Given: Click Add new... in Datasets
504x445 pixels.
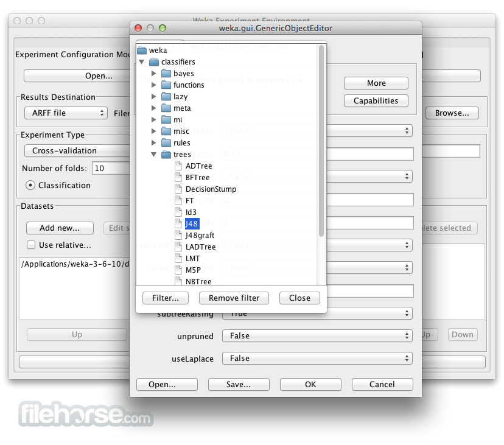Looking at the screenshot, I should [60, 228].
